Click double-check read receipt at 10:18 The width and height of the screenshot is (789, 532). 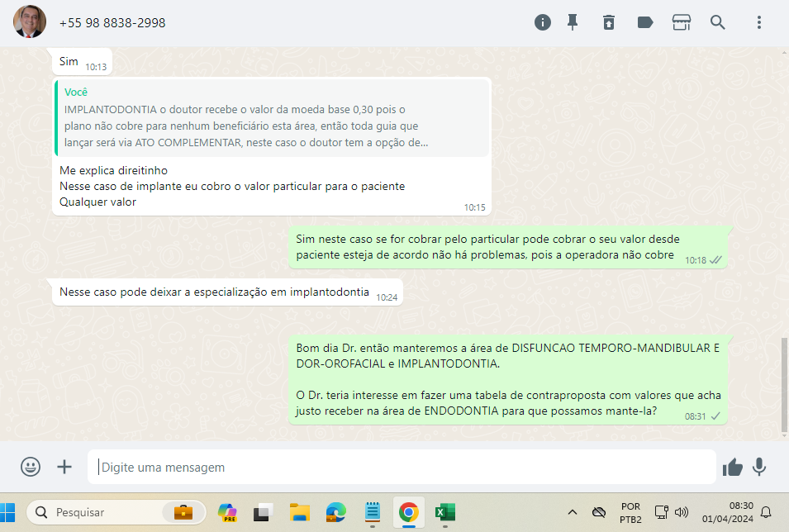[x=715, y=260]
